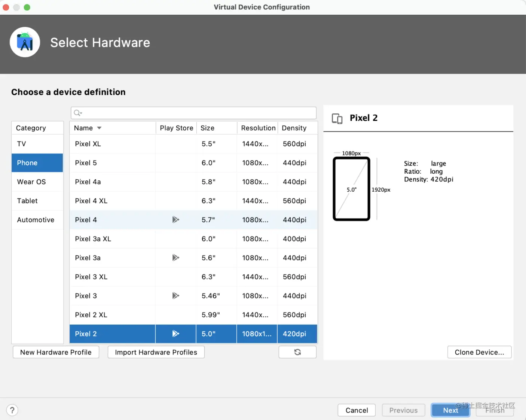Focus the device search input field
526x420 pixels.
193,113
